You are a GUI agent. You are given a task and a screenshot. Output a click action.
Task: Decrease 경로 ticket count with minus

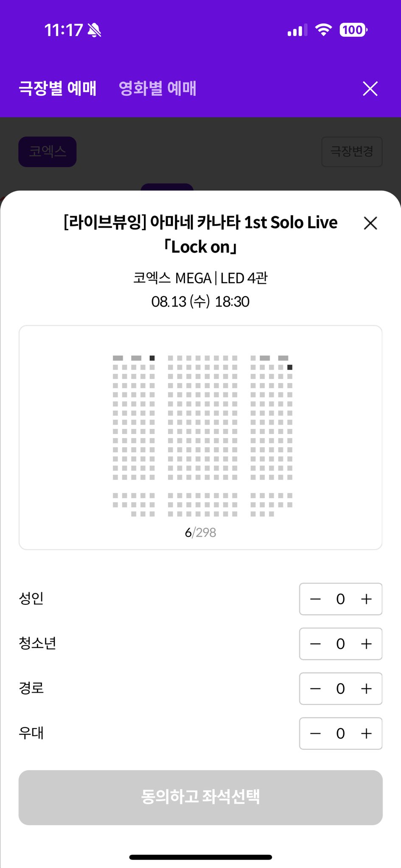315,689
